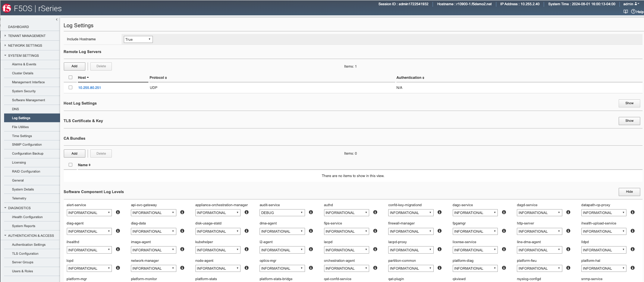Collapse Diagnostics menu

tap(19, 208)
